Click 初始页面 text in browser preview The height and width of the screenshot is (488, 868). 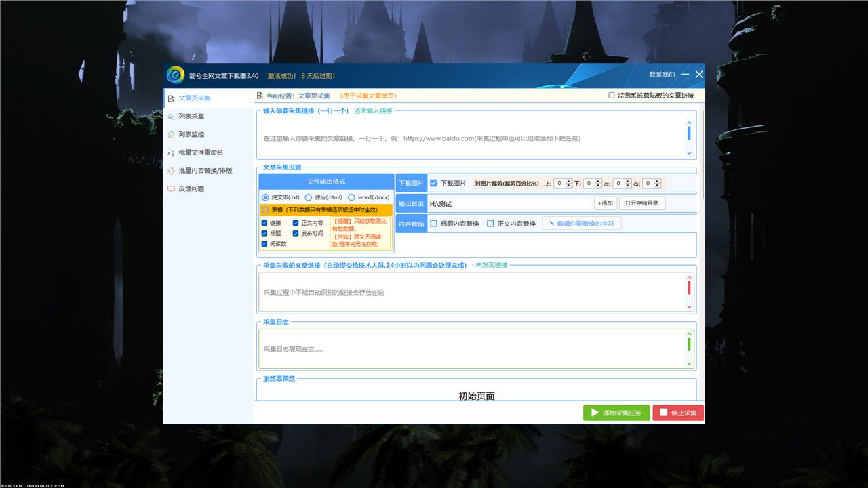tap(477, 396)
